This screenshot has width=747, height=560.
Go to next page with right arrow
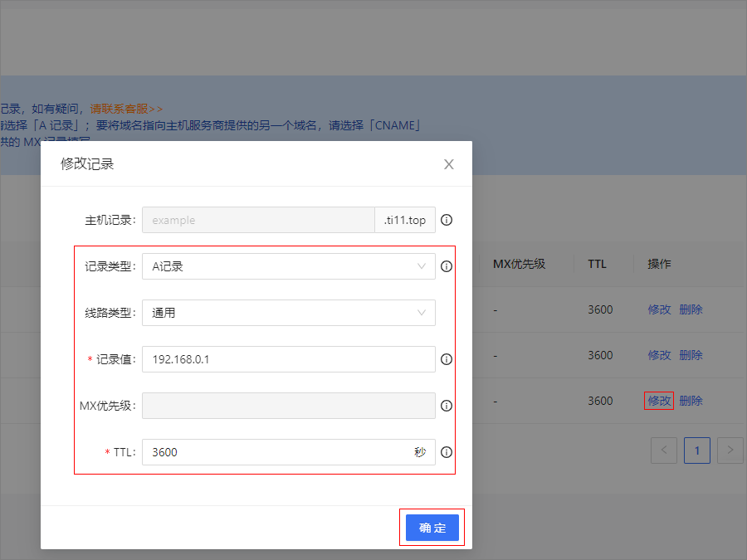click(x=730, y=450)
